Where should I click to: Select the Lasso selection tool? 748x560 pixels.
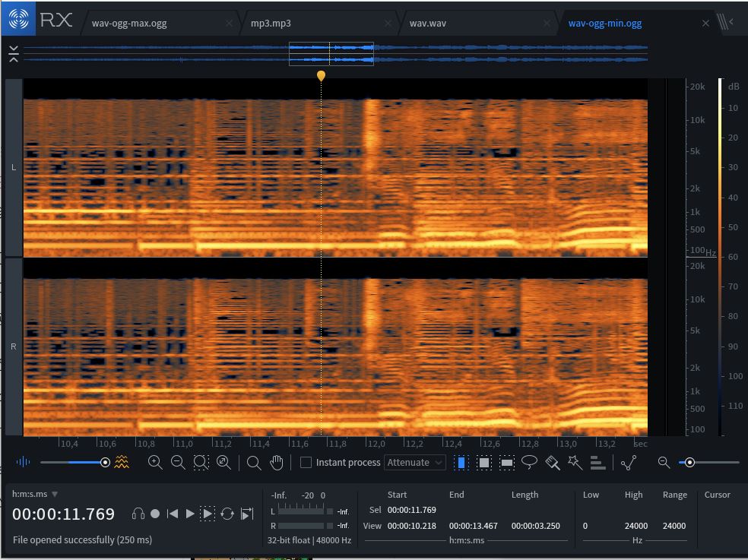click(530, 462)
